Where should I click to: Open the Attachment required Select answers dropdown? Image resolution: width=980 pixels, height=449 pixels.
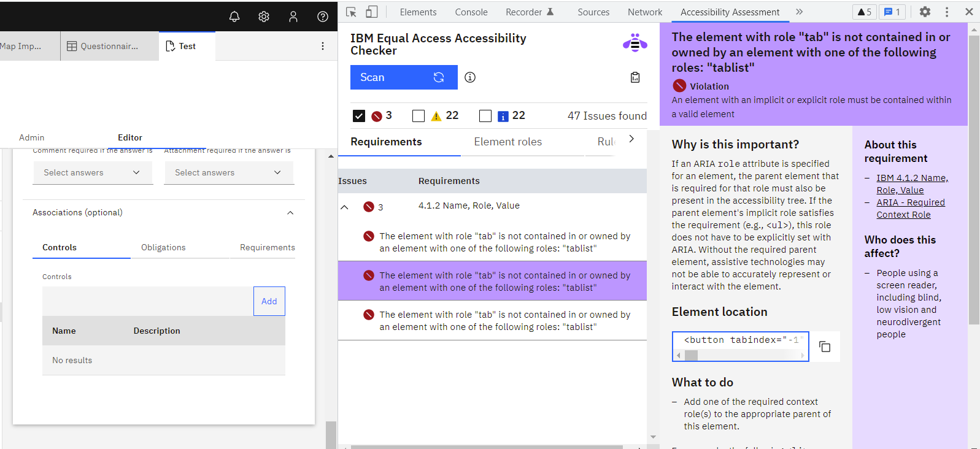[229, 173]
